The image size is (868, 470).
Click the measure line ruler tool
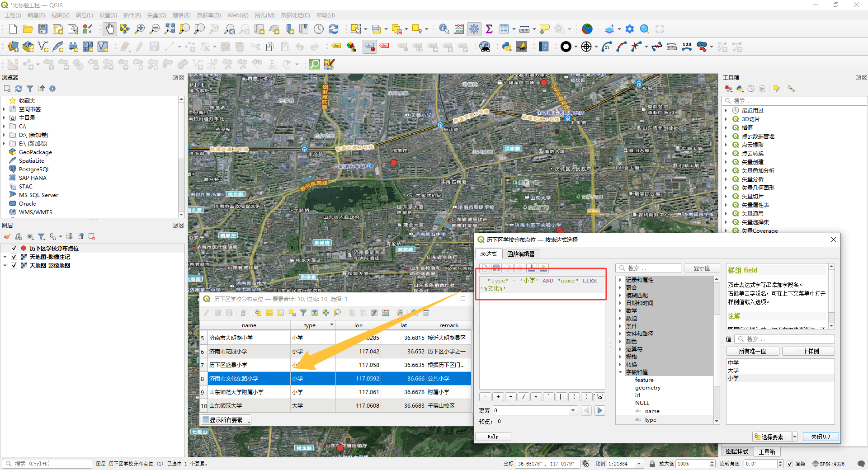[x=524, y=29]
